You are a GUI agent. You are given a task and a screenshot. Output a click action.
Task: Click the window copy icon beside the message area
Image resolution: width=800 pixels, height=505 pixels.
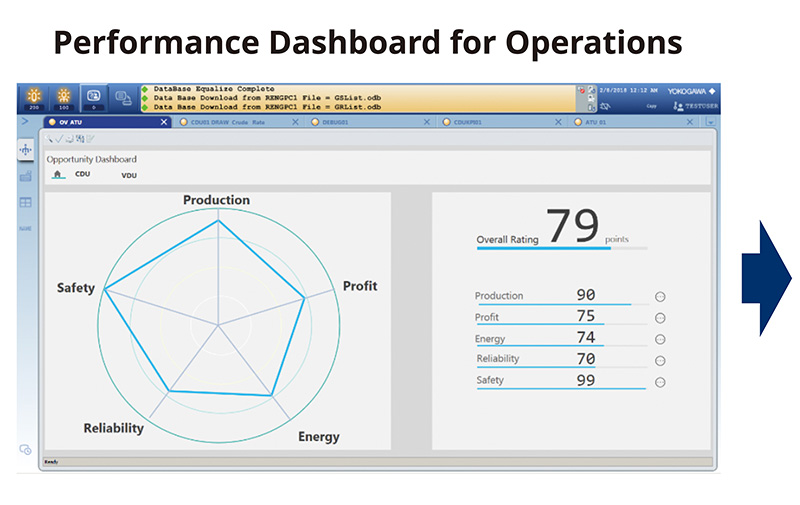123,98
